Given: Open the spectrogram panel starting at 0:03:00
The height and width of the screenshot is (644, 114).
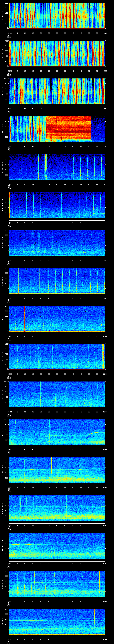Looking at the screenshot, I should click(57, 91).
